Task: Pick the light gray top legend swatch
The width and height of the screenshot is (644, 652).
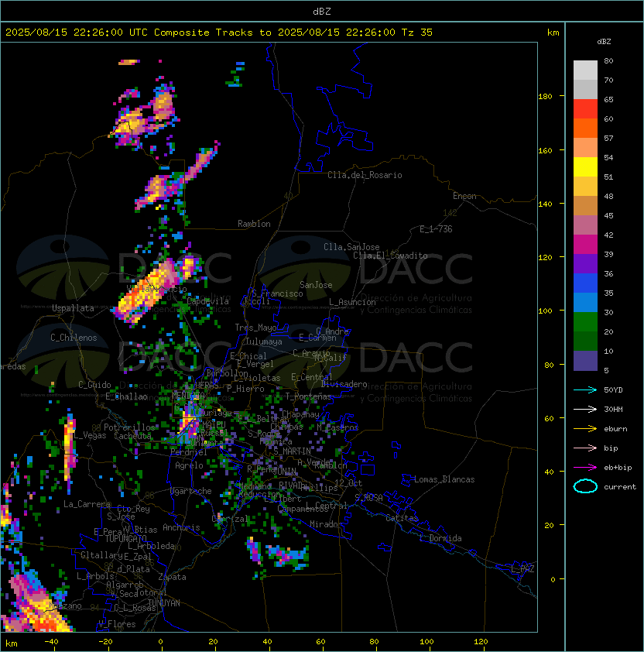Action: (585, 70)
